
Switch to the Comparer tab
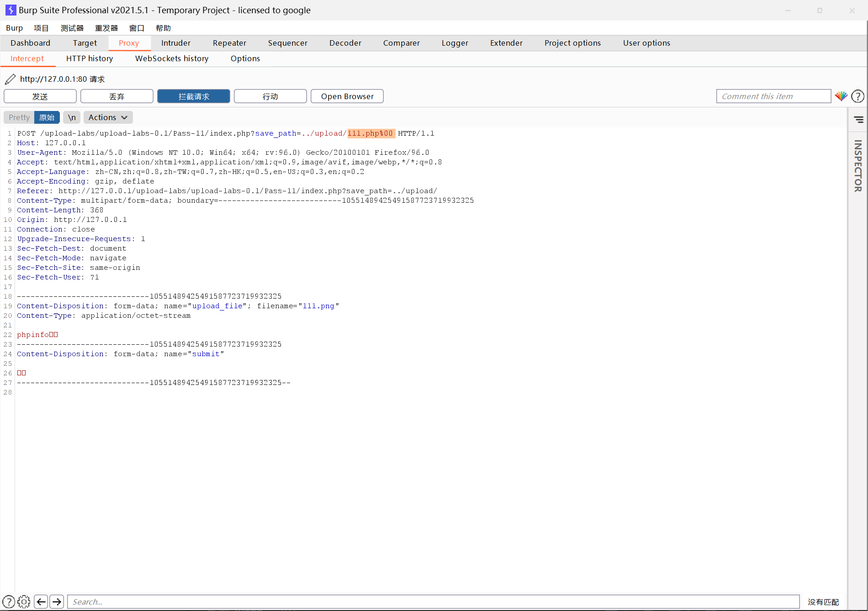coord(402,43)
